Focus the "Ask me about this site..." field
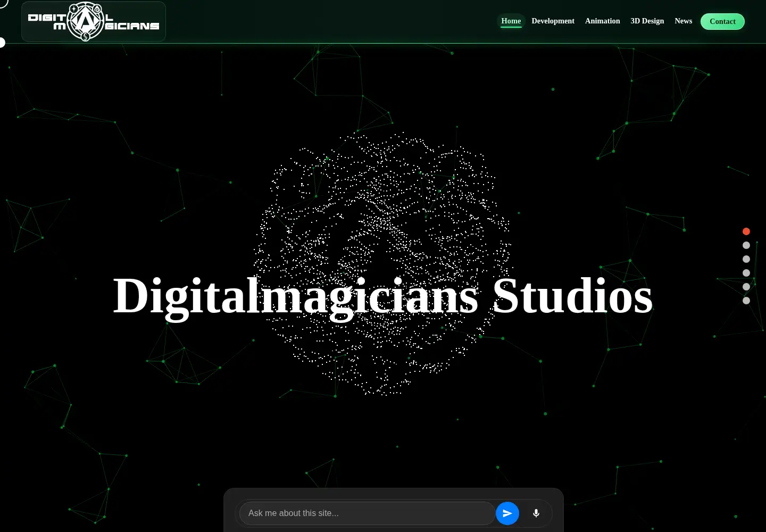Screen dimensions: 766x532 point(367,513)
